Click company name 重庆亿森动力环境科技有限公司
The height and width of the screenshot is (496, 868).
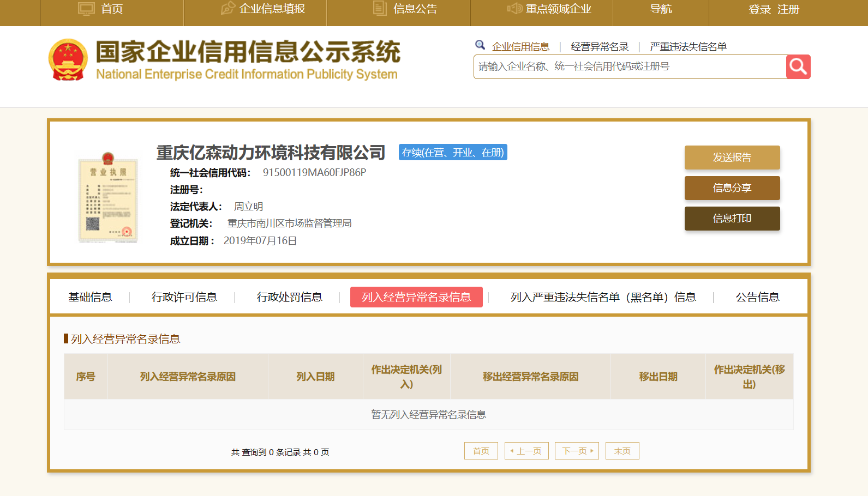pos(271,153)
